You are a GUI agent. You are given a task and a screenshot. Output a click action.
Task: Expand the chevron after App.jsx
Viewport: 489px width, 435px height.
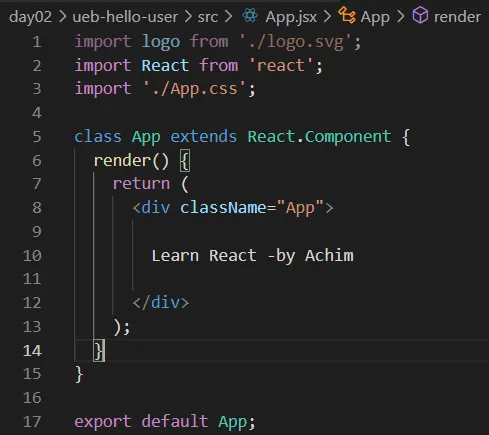(x=327, y=17)
